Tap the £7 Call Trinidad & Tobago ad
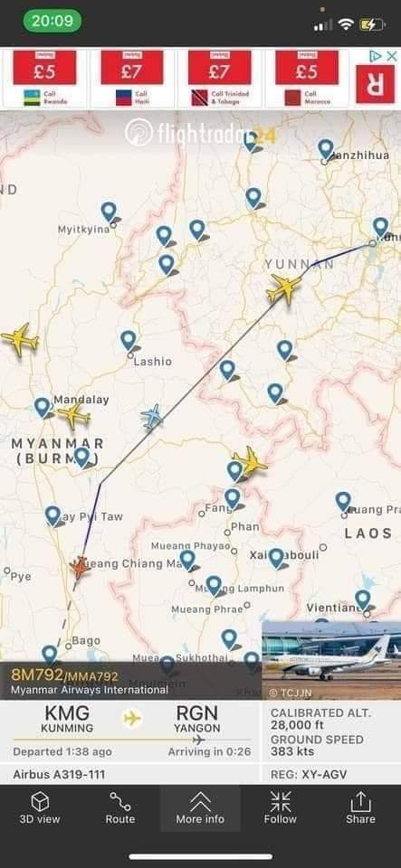 pos(220,79)
